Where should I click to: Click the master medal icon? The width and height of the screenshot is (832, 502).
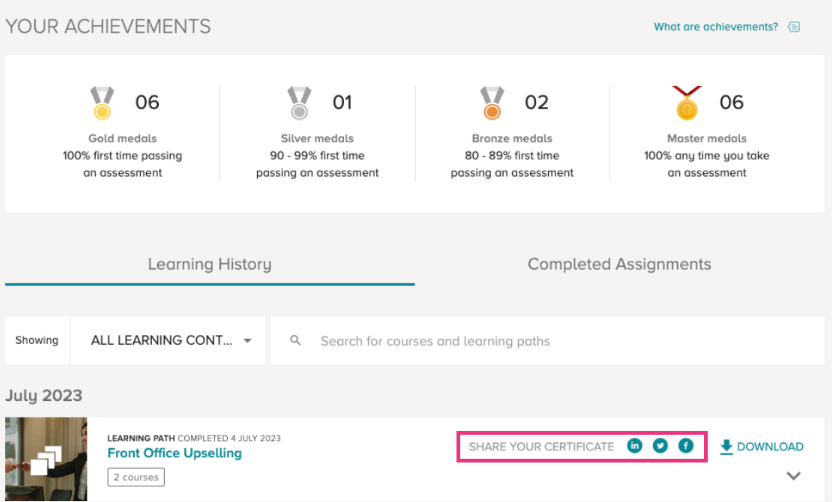[687, 103]
